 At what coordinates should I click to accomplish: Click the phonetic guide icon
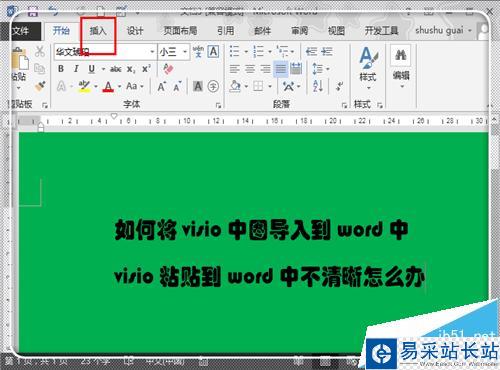(198, 52)
